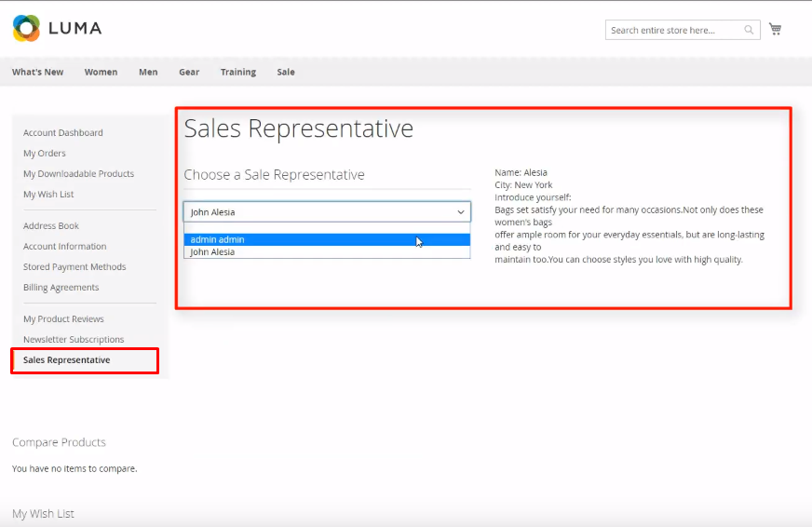Open the Women menu
Image resolution: width=812 pixels, height=527 pixels.
point(101,73)
